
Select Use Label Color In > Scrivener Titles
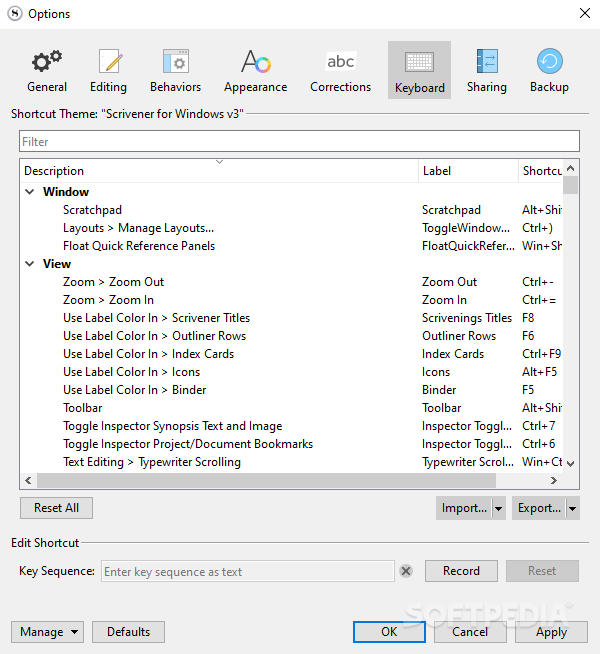[x=291, y=318]
